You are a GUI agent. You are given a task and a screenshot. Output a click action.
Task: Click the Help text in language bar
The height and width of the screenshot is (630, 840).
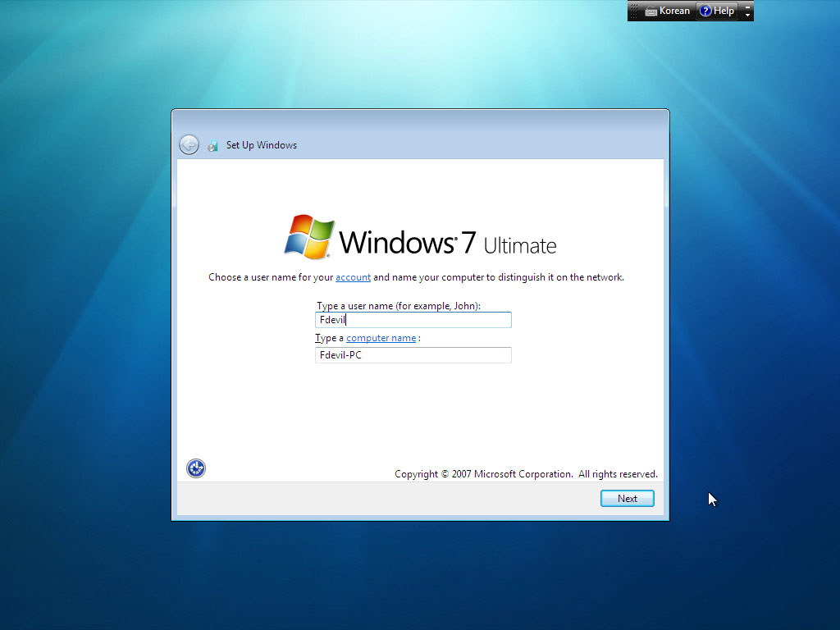(x=724, y=11)
